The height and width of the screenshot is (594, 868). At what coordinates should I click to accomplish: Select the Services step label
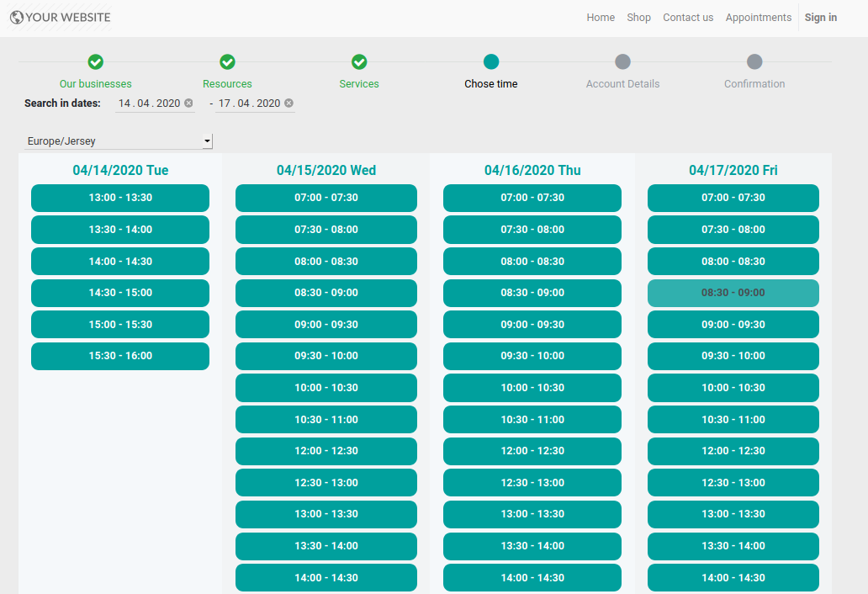[359, 84]
